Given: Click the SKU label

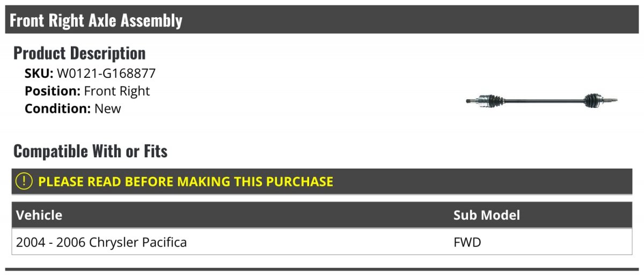Looking at the screenshot, I should click(39, 74).
